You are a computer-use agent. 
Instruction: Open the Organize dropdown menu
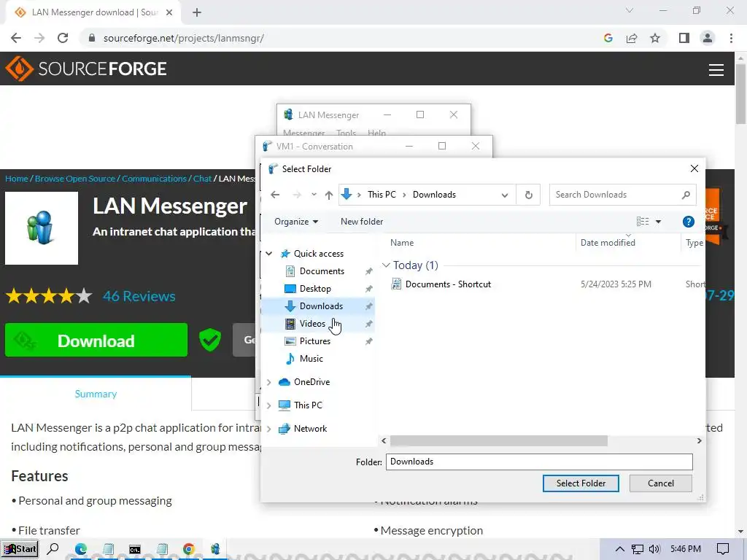(296, 222)
